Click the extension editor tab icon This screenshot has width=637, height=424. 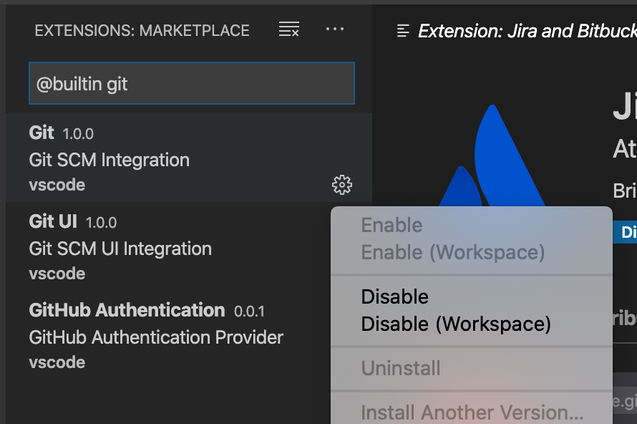(403, 31)
